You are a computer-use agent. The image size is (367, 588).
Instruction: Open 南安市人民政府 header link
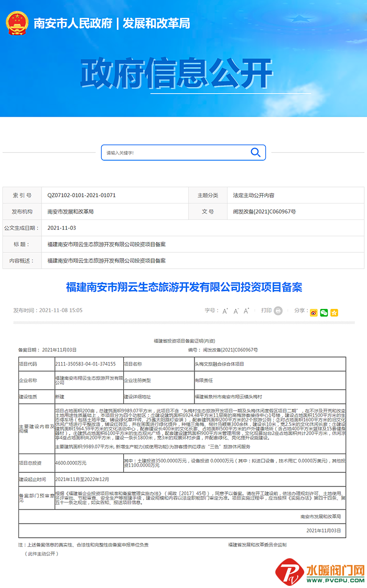[x=73, y=24]
